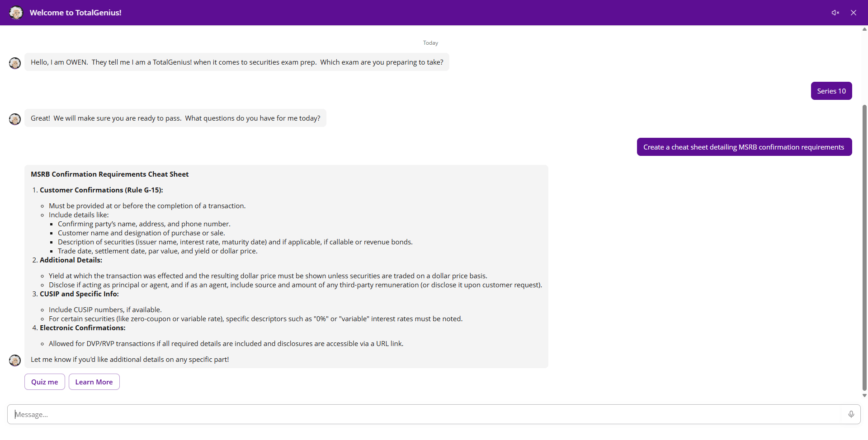Image resolution: width=868 pixels, height=440 pixels.
Task: Click the scrollbar down arrow
Action: click(864, 396)
